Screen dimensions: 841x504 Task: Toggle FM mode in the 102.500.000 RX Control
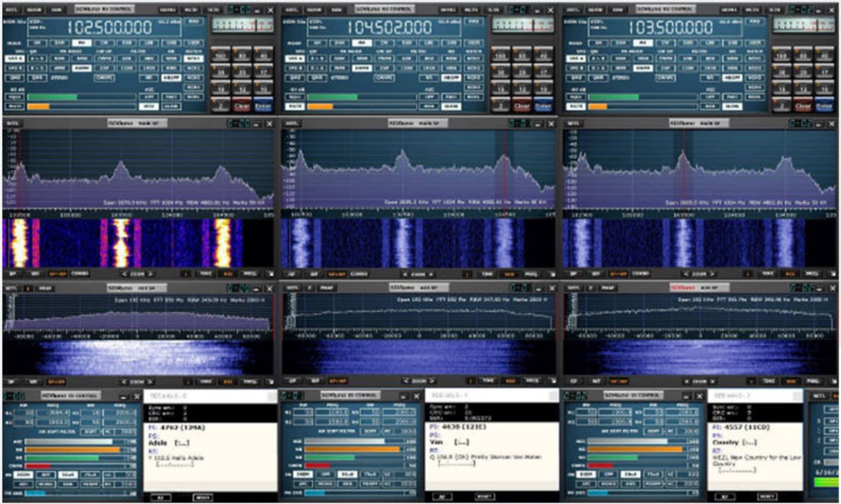click(x=81, y=42)
